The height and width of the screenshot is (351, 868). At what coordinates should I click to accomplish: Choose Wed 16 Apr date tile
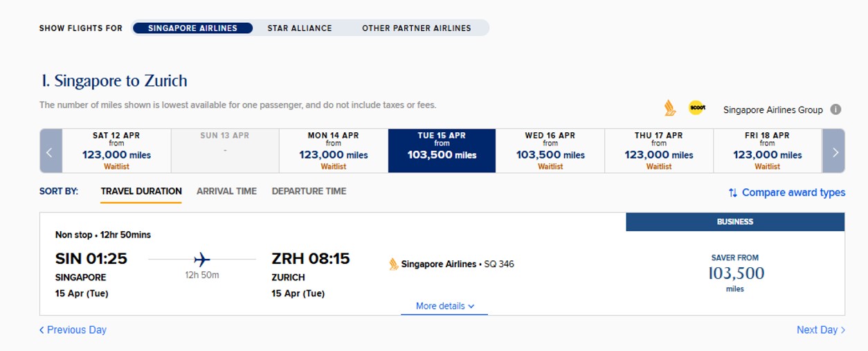tap(550, 151)
